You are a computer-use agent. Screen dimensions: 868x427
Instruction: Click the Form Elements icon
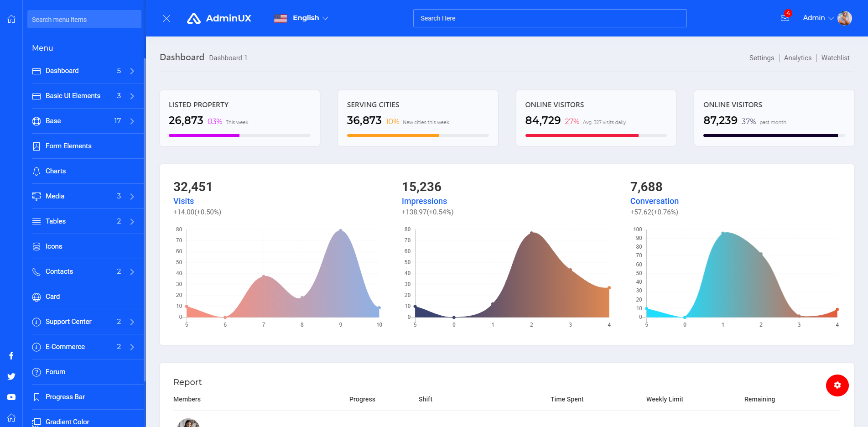point(36,146)
